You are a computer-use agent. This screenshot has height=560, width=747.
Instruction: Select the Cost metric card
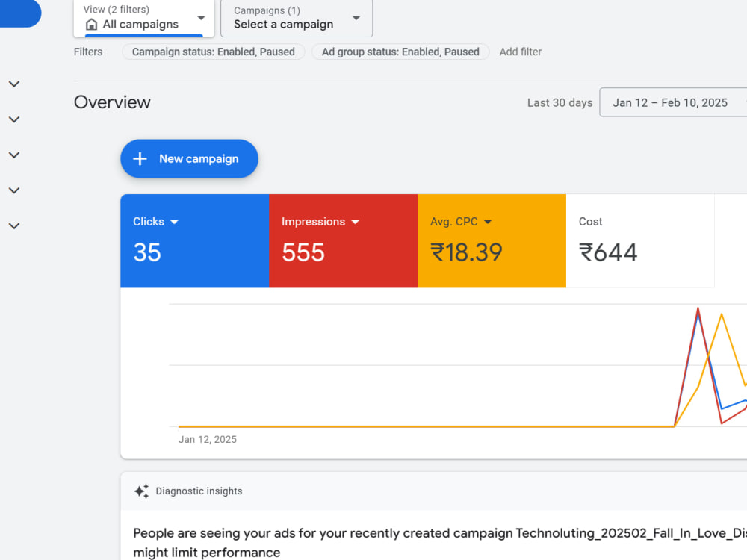640,241
